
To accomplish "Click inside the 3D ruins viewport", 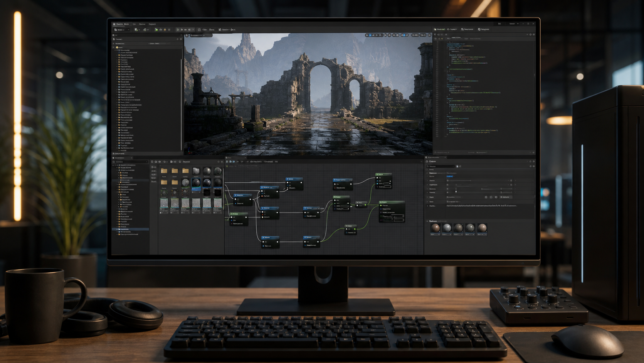I will click(x=308, y=95).
